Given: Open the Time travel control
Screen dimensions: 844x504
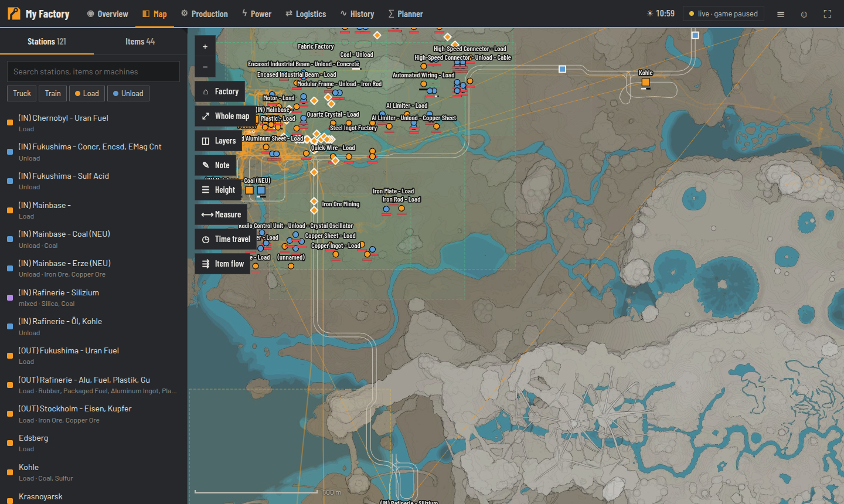Looking at the screenshot, I should 226,239.
